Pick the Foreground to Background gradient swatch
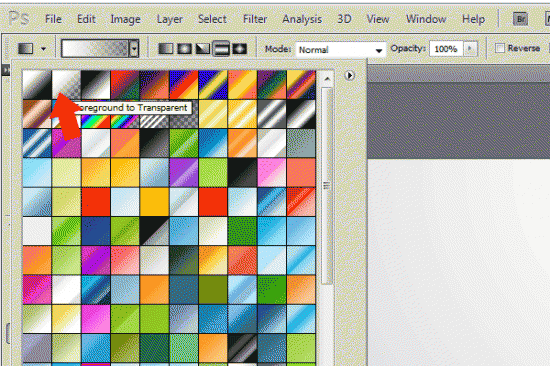Image resolution: width=550 pixels, height=366 pixels. pos(37,85)
